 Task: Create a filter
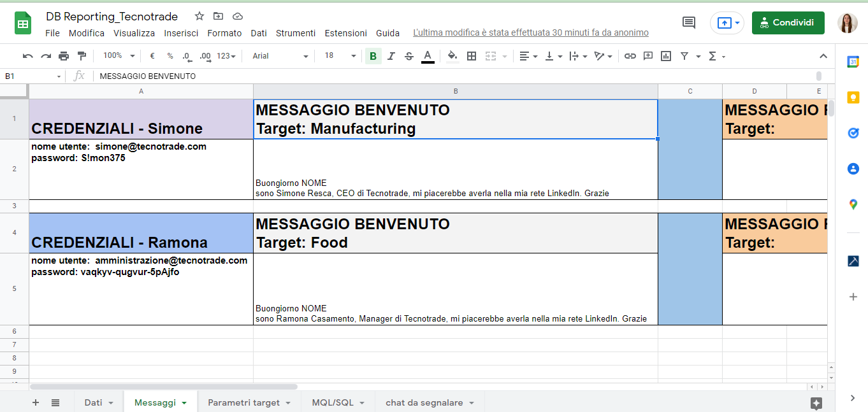point(684,56)
